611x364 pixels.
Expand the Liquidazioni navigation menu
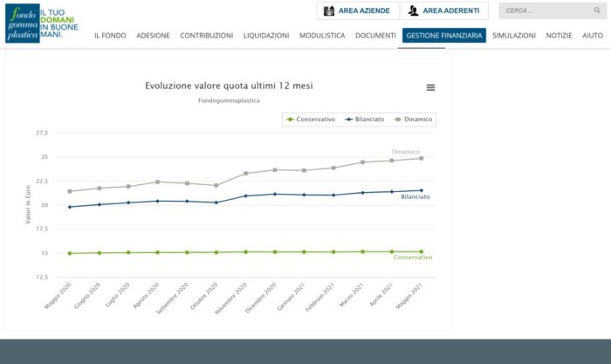(x=266, y=36)
